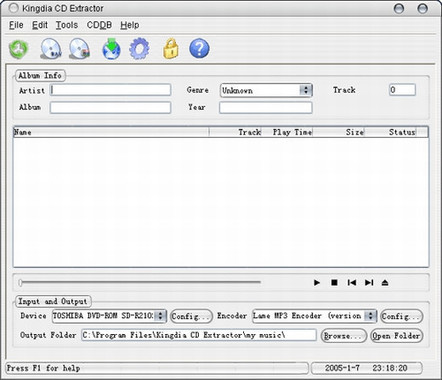Click the Config button next to Encoder
This screenshot has width=442, height=380.
tap(402, 316)
